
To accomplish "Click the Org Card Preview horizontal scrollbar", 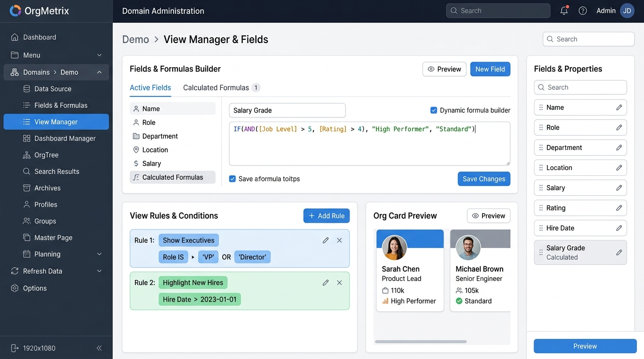I will (x=421, y=342).
